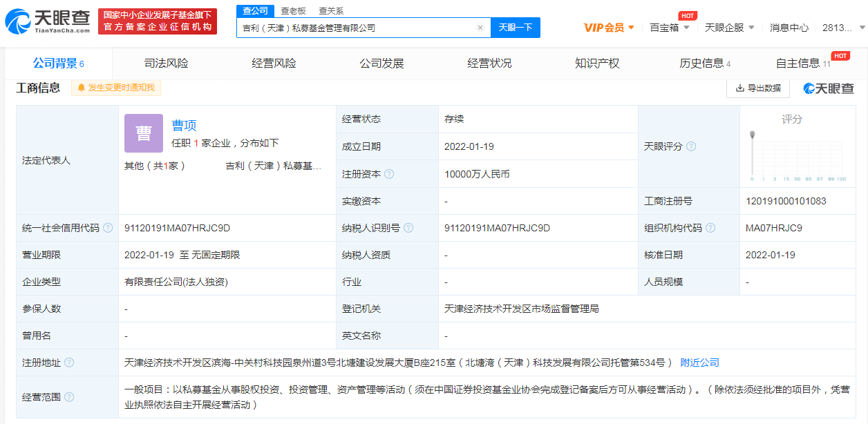The image size is (868, 424).
Task: Open legal representative 曹项 profile link
Action: pos(184,125)
